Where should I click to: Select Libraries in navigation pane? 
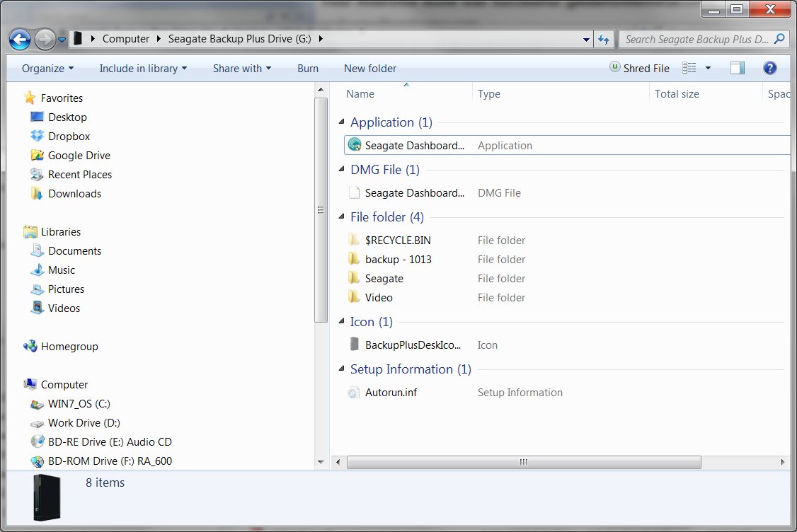click(x=52, y=232)
